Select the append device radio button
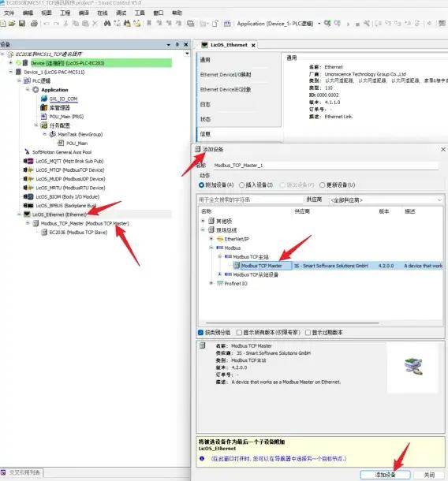This screenshot has width=448, height=481. click(202, 185)
